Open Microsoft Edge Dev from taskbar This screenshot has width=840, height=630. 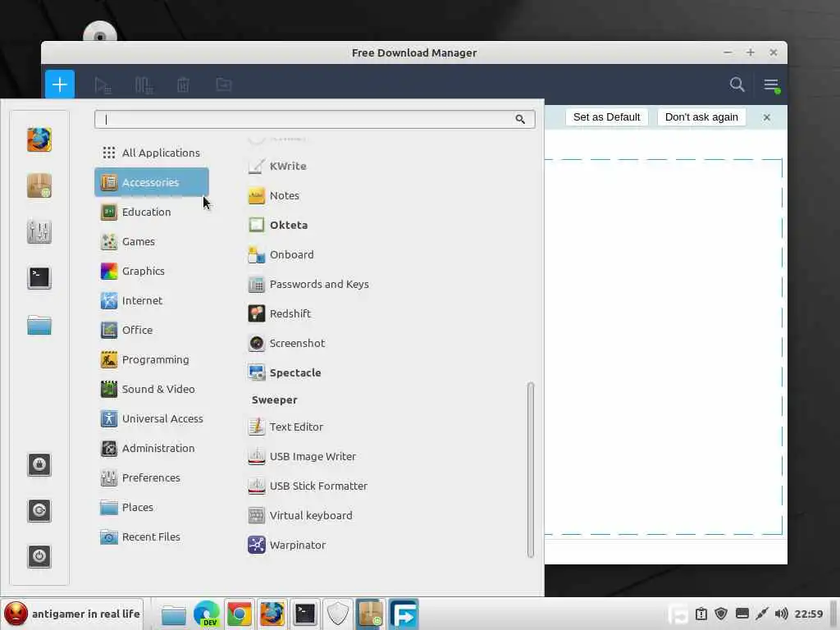[x=207, y=614]
